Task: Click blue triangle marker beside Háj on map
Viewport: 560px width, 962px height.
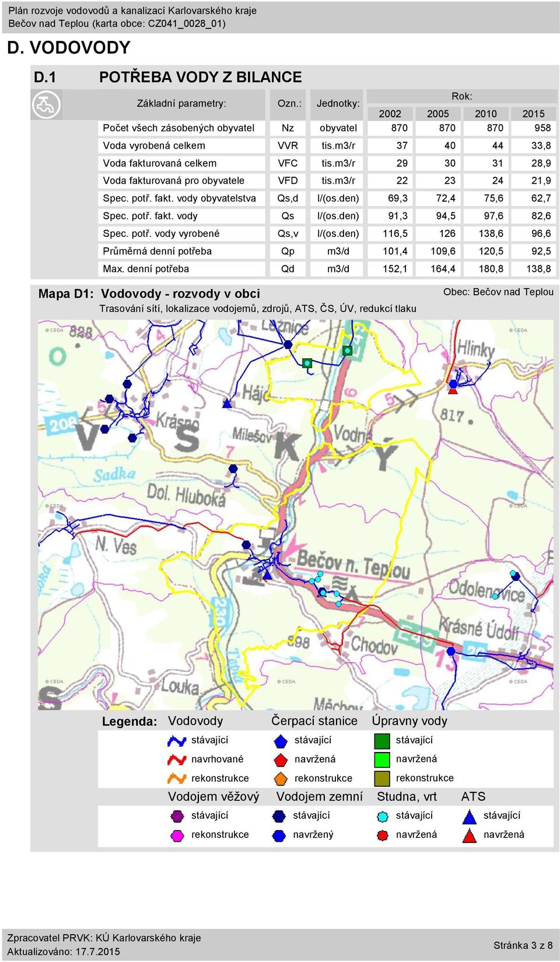Action: click(228, 403)
